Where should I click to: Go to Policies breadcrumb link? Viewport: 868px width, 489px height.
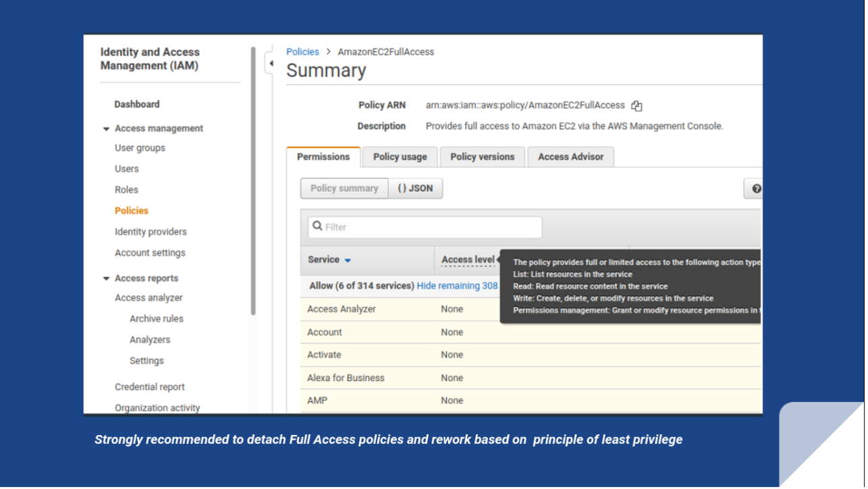302,52
